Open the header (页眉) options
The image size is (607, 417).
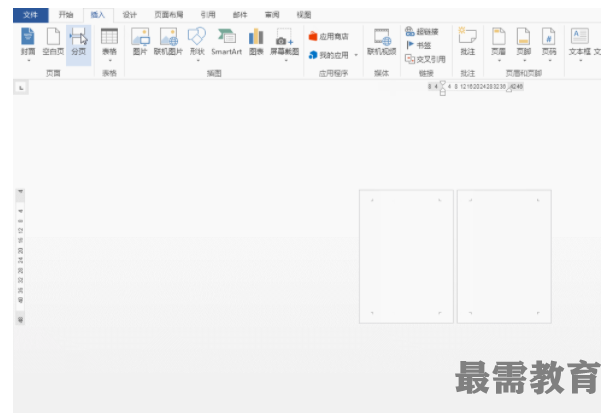point(499,42)
